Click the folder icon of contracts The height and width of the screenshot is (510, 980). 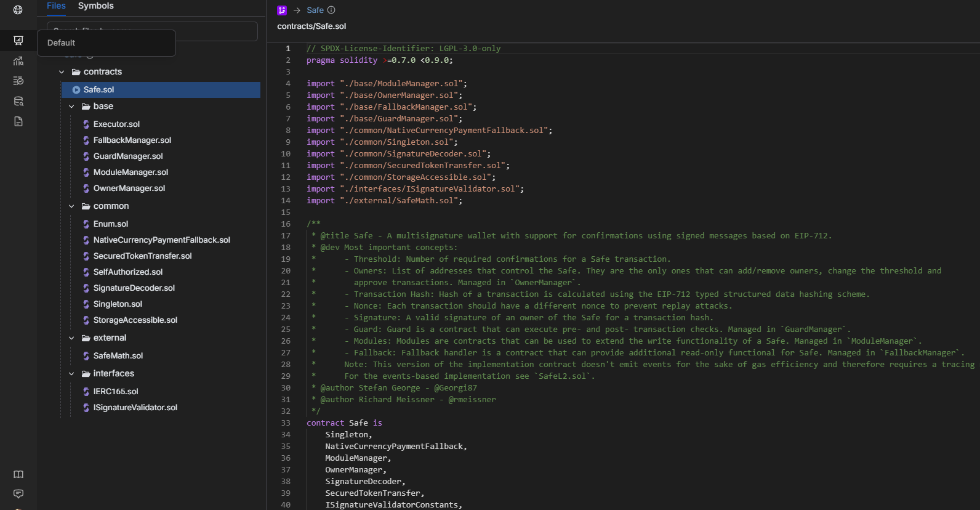76,72
